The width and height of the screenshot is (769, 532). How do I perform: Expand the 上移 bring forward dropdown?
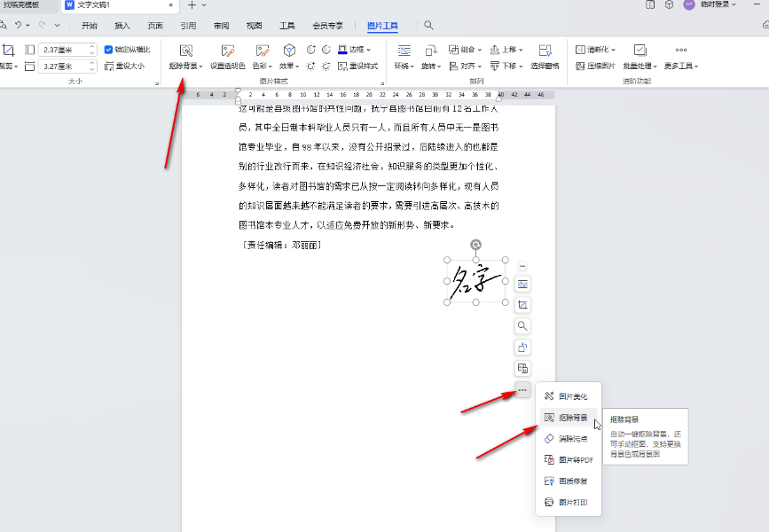pyautogui.click(x=521, y=50)
